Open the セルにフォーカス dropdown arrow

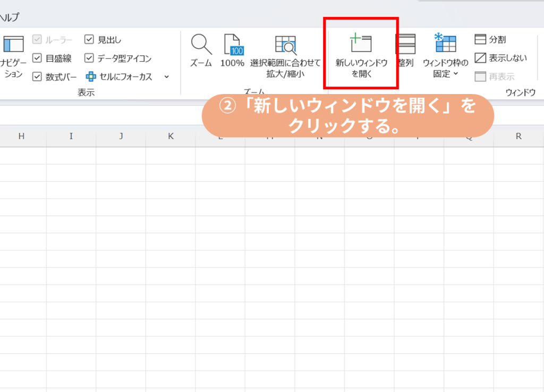(x=166, y=76)
